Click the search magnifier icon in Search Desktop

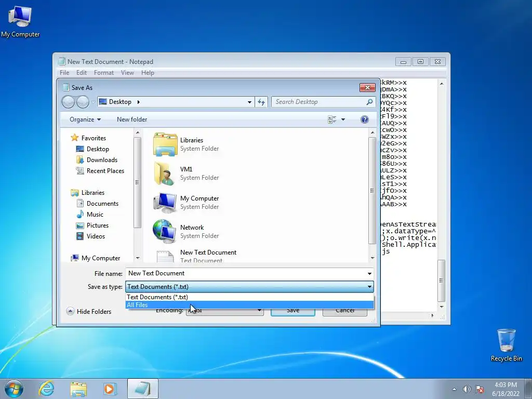coord(369,102)
